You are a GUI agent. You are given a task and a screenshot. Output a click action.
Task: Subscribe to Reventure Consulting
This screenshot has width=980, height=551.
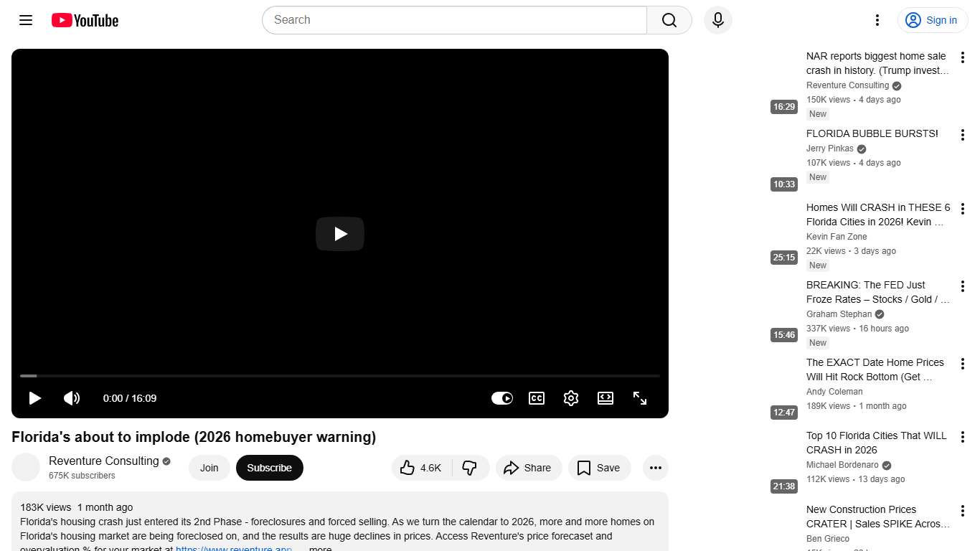point(270,468)
